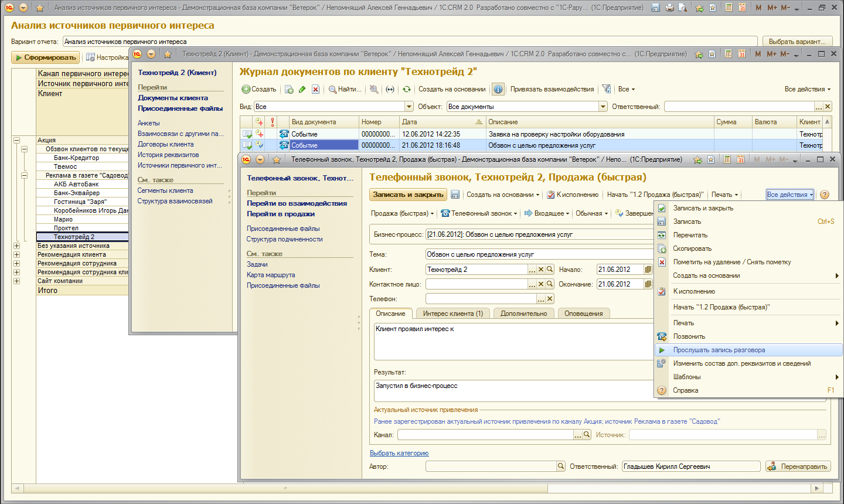Click the filter funnel icon in journal toolbar
The image size is (844, 504).
[x=606, y=89]
